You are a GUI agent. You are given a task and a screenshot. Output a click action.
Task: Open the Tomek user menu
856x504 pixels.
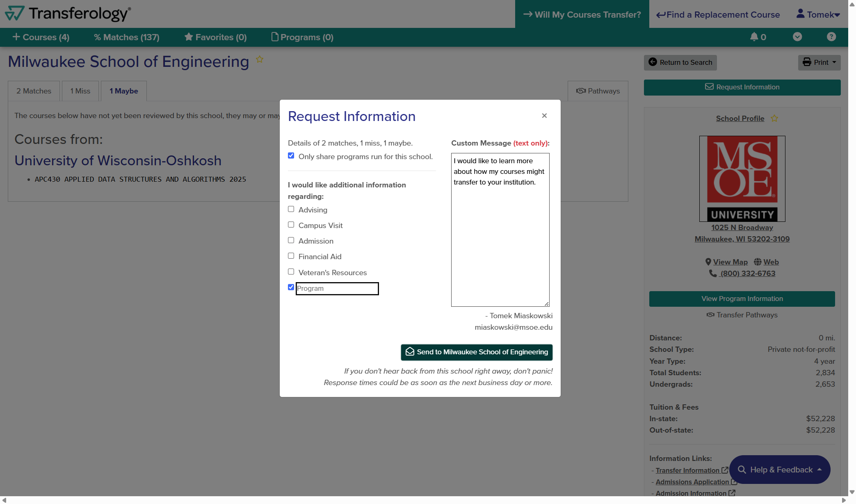pyautogui.click(x=818, y=14)
